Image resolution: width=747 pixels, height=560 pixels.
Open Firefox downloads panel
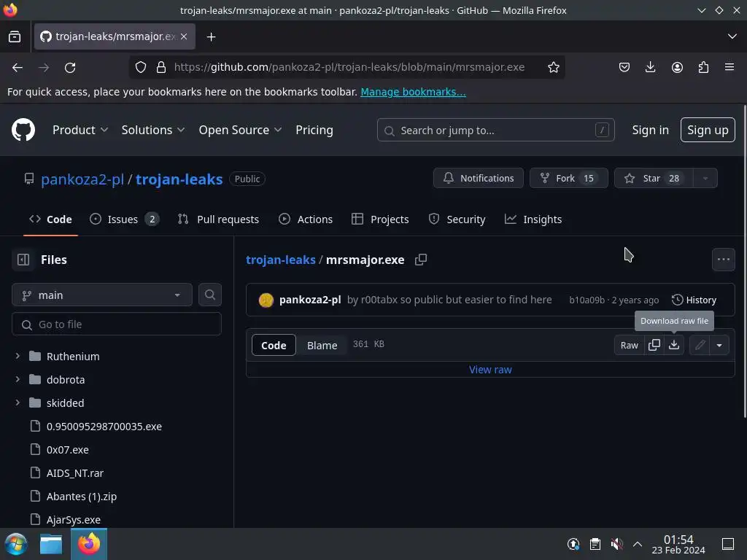click(x=650, y=67)
